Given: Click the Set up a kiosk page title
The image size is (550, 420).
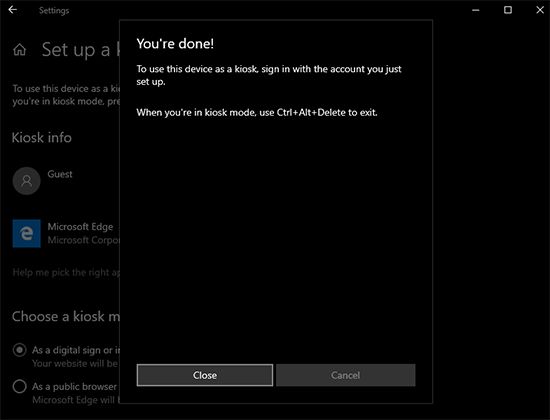Looking at the screenshot, I should 81,49.
